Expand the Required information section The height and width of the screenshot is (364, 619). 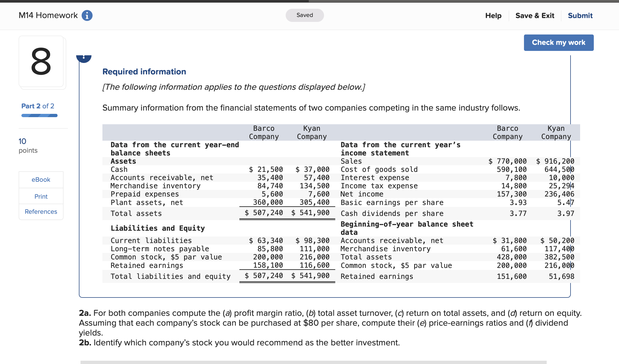click(x=144, y=71)
